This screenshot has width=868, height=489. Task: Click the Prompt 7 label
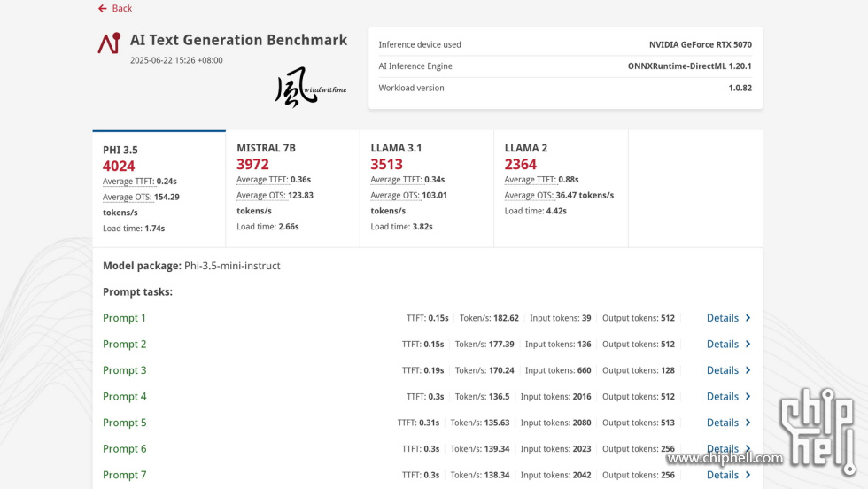(x=125, y=475)
